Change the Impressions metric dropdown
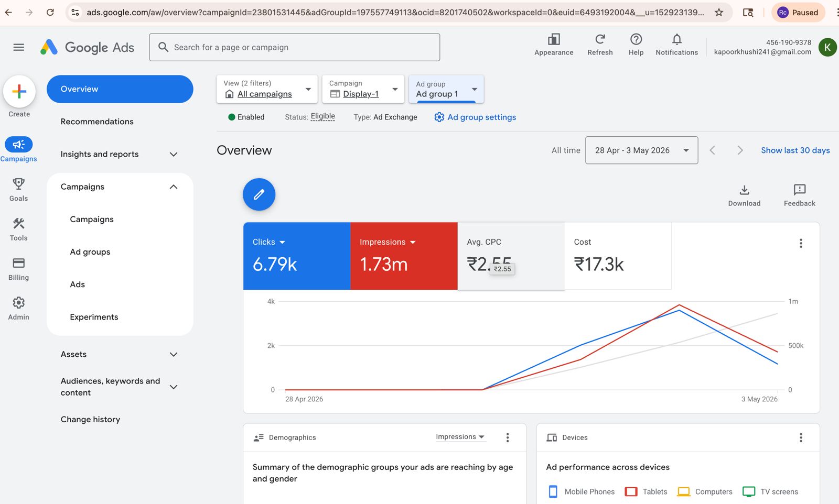Screen dimensions: 839x504 pos(388,242)
